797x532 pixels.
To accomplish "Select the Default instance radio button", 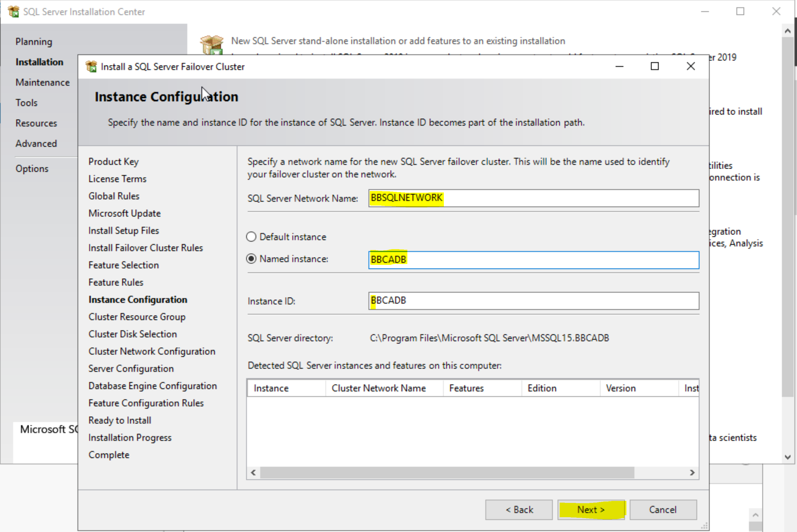I will [x=251, y=237].
